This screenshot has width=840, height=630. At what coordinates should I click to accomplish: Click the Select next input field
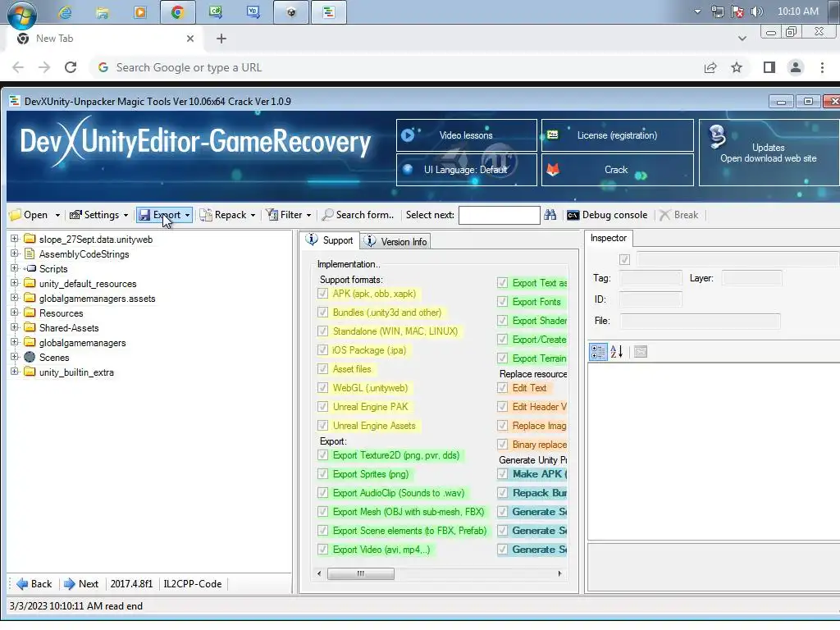tap(500, 215)
